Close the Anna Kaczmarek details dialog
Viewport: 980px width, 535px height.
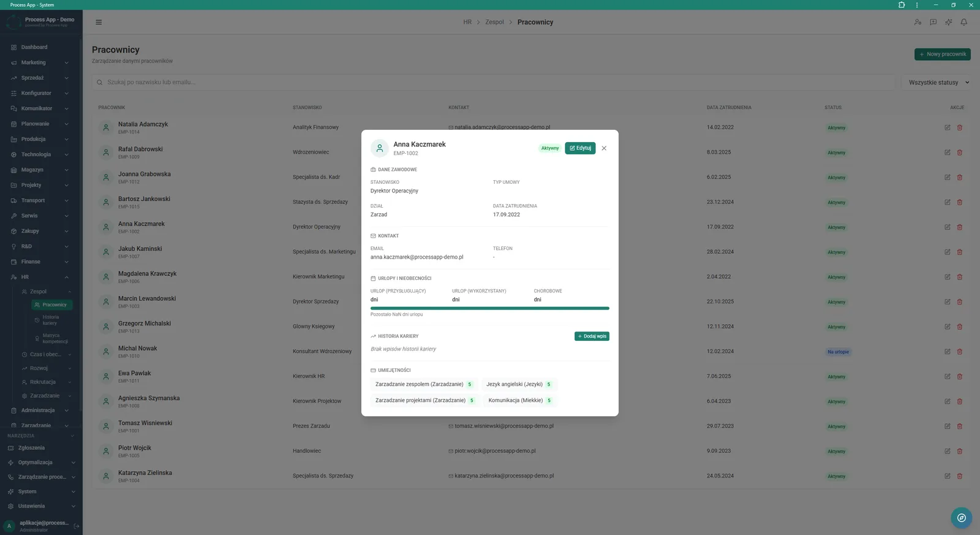coord(604,148)
